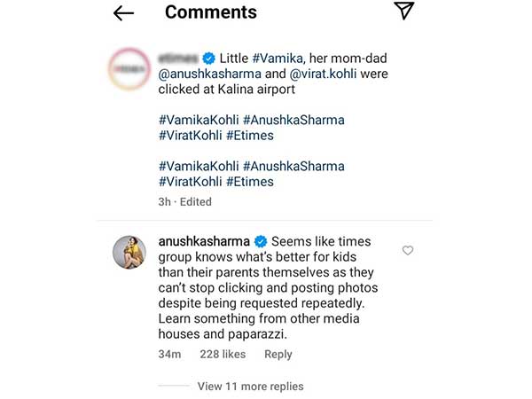Tap the verified badge beside the blurred username

tap(208, 58)
